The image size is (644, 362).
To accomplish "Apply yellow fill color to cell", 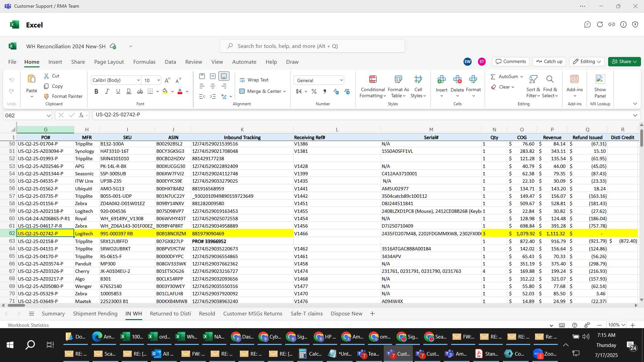I will click(x=165, y=92).
